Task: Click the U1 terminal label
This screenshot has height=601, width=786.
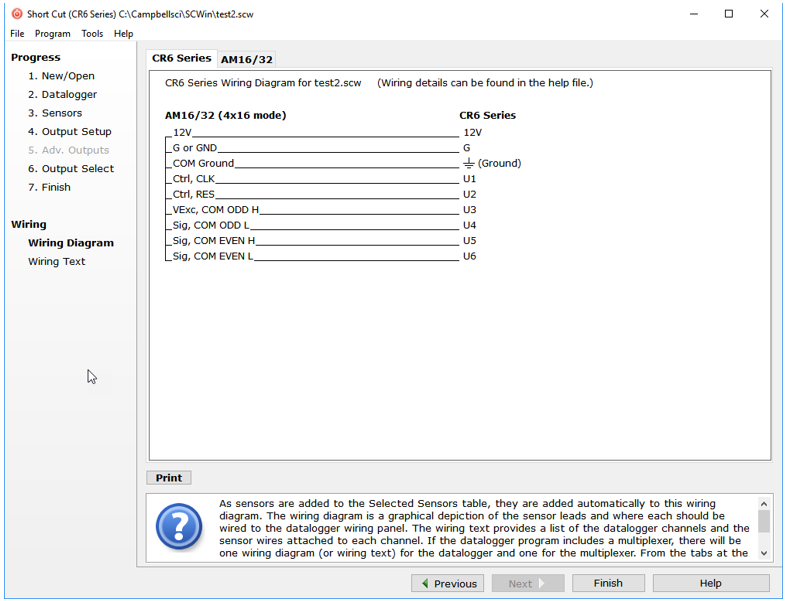Action: (x=469, y=178)
